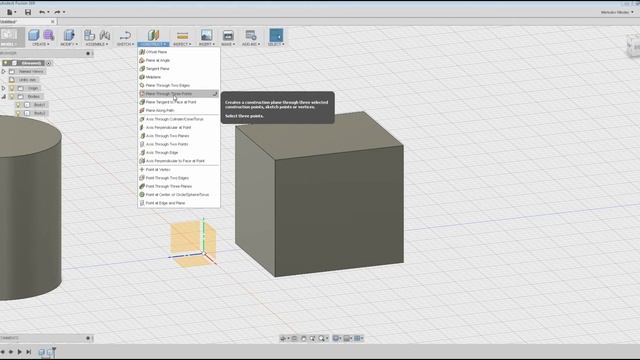Image resolution: width=640 pixels, height=360 pixels.
Task: Click the Insert image icon
Action: (x=207, y=35)
